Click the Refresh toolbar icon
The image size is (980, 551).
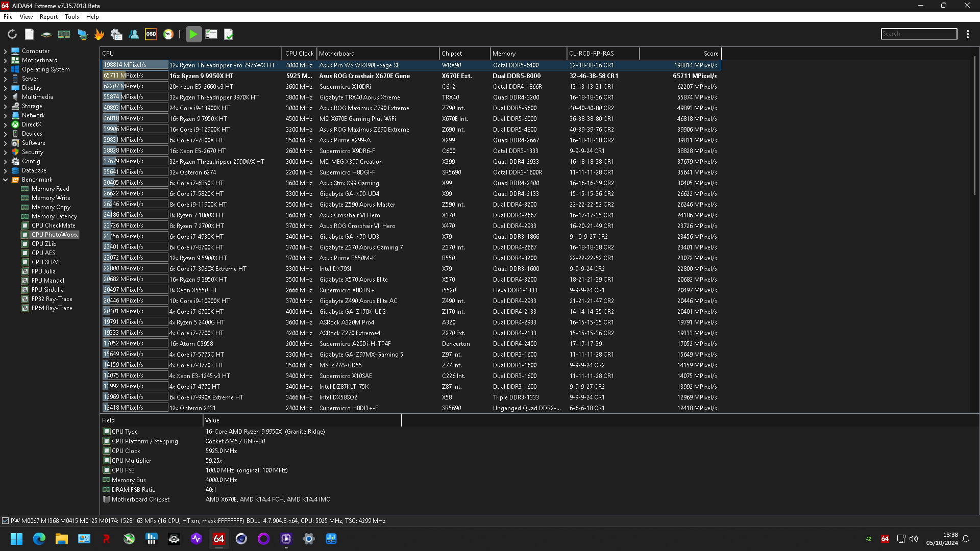click(12, 34)
